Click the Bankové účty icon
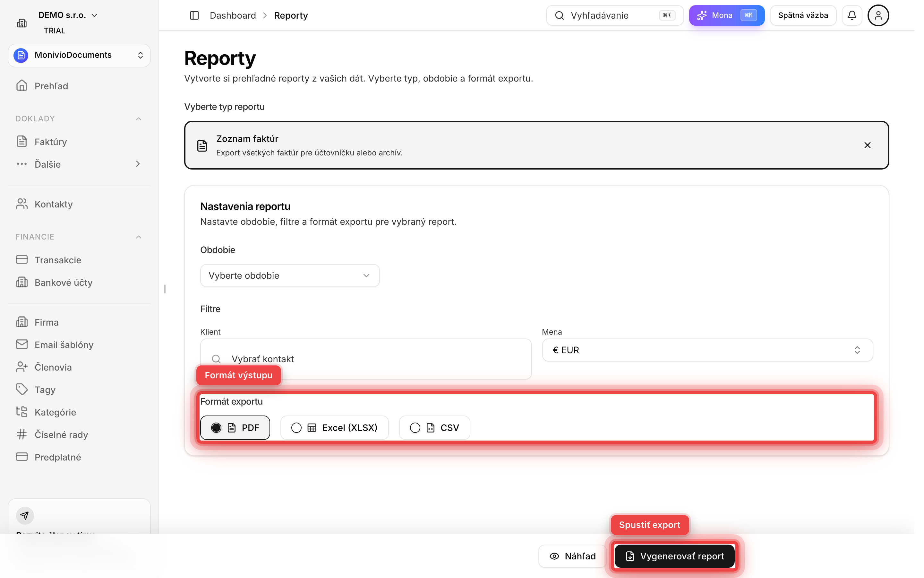The height and width of the screenshot is (578, 924). pyautogui.click(x=22, y=282)
